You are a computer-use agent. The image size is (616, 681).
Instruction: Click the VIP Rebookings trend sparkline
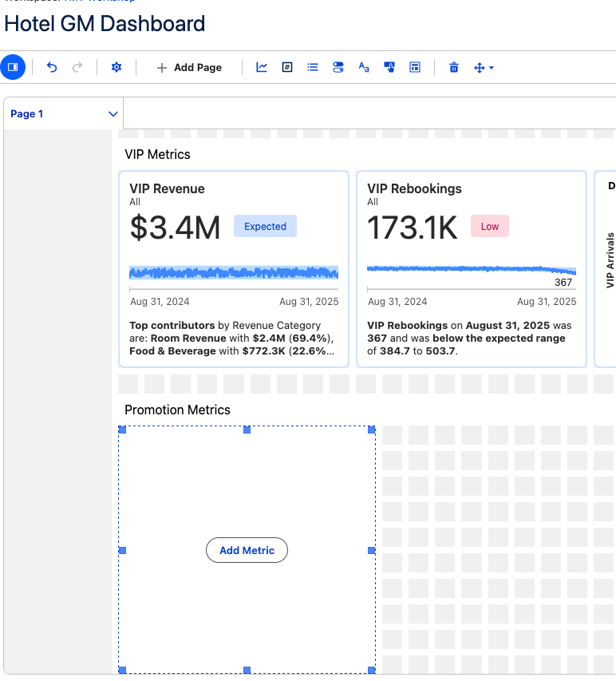point(471,270)
